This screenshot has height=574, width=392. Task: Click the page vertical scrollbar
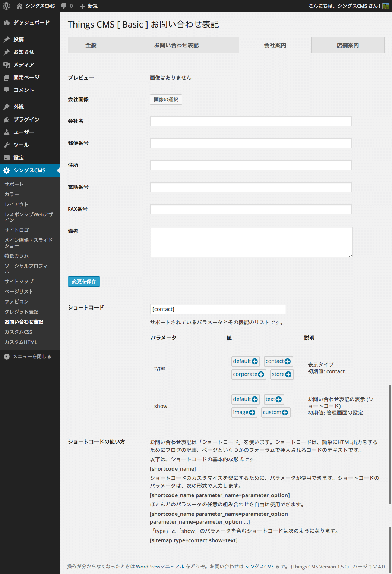click(390, 444)
